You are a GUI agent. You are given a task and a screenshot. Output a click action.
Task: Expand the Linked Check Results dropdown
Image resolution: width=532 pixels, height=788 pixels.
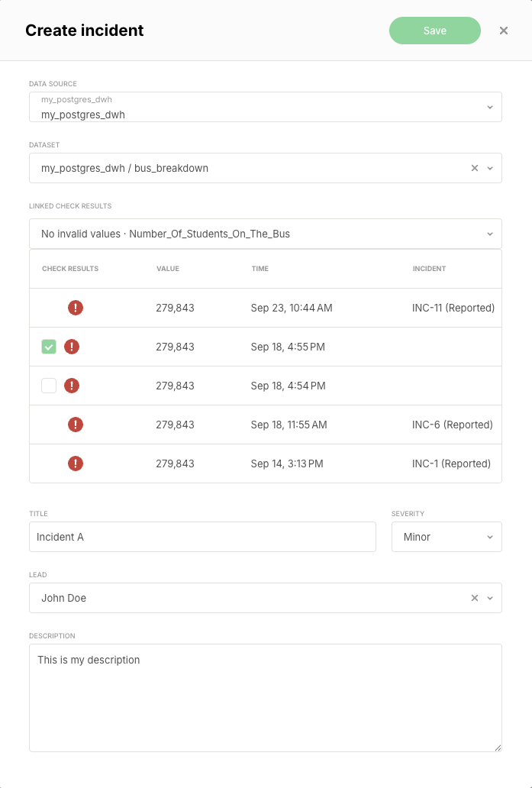point(266,234)
